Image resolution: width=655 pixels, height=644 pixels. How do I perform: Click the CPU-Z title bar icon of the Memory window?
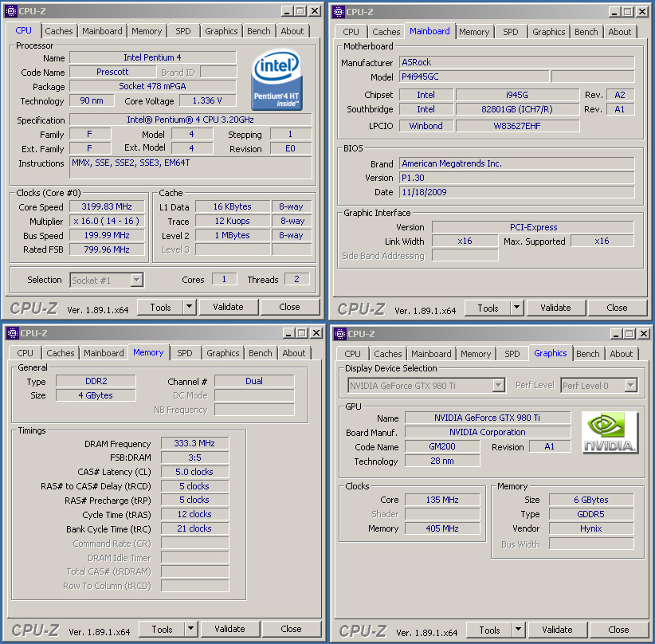tap(10, 333)
